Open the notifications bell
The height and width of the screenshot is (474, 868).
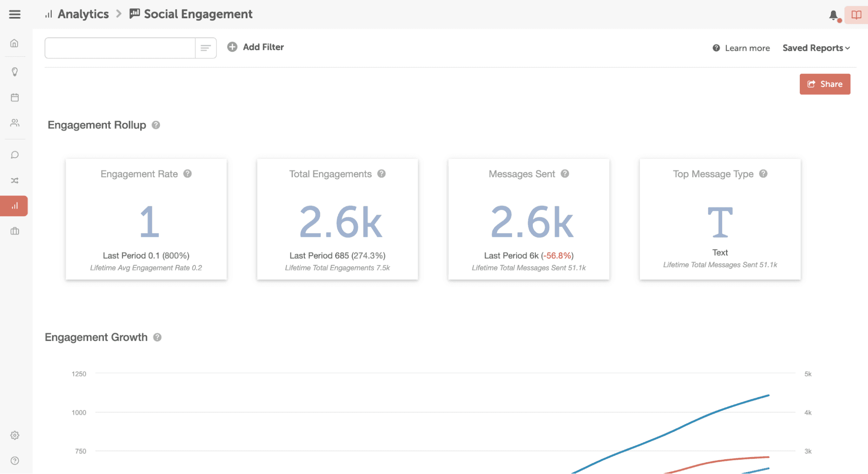(832, 15)
